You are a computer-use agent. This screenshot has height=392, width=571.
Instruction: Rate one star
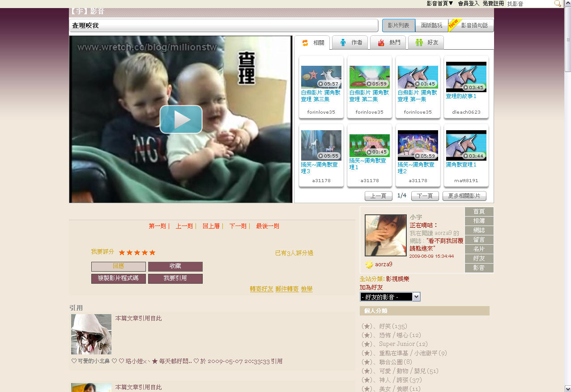pyautogui.click(x=122, y=252)
